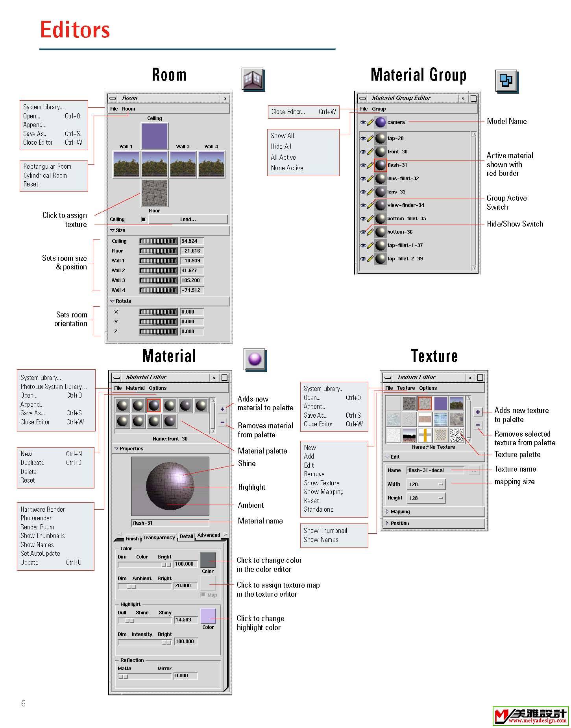Toggle the eye icon for lens-33
This screenshot has height=728, width=571.
coord(363,192)
